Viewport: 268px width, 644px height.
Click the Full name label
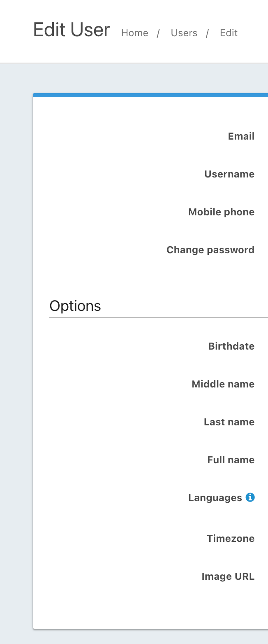coord(231,460)
